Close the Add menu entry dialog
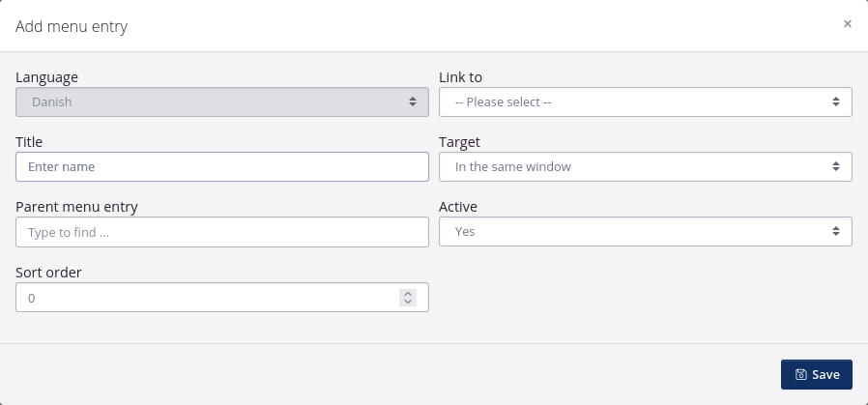 847,24
